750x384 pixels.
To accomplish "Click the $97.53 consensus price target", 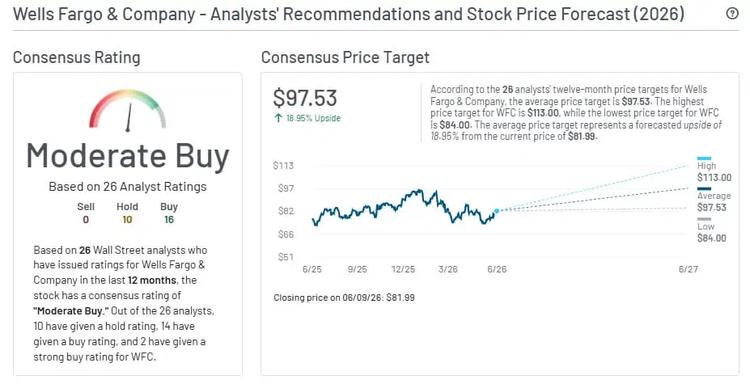I will coord(305,98).
